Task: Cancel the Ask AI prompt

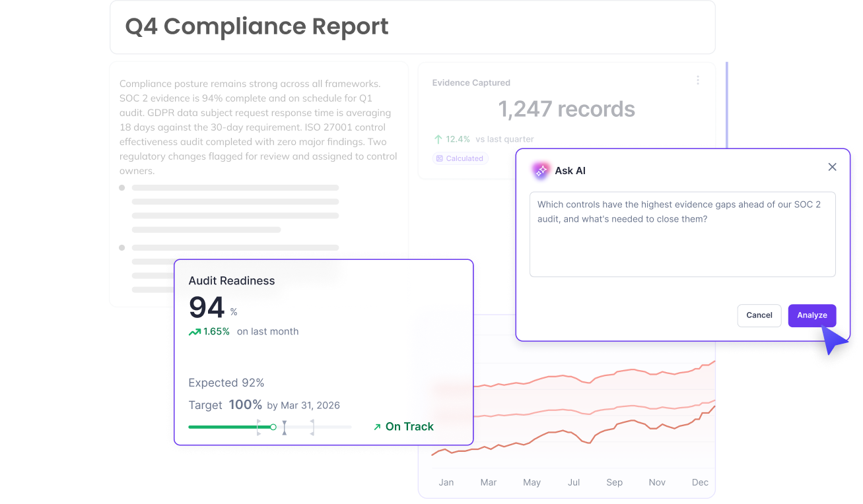Action: pyautogui.click(x=759, y=315)
